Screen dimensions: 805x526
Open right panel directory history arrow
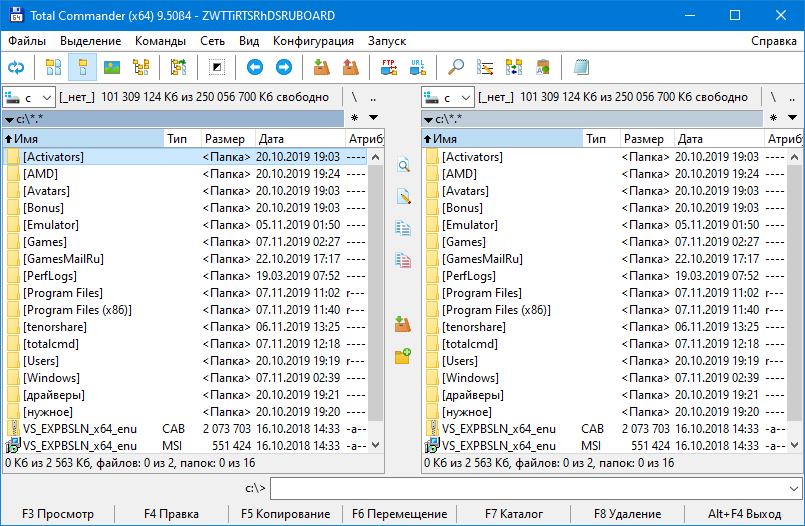[792, 118]
